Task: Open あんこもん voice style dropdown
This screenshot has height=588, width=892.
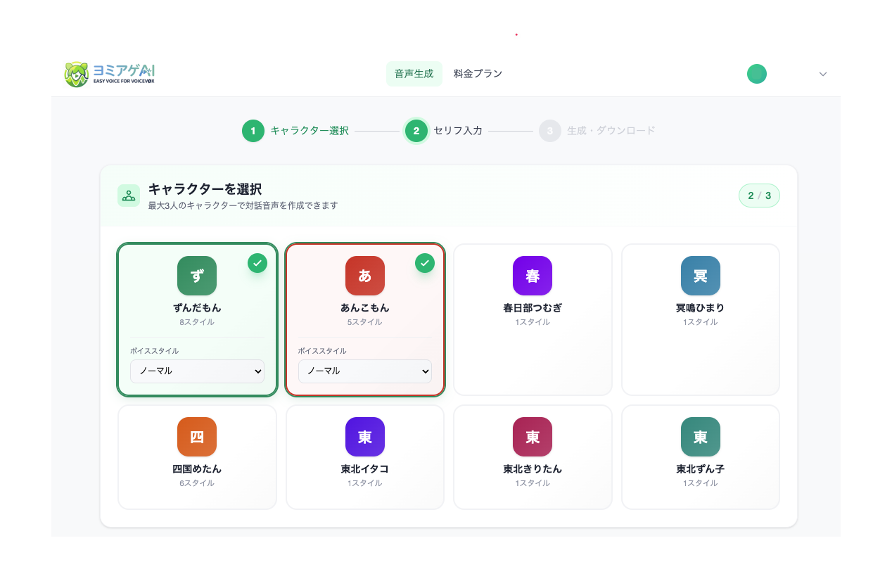Action: coord(364,371)
